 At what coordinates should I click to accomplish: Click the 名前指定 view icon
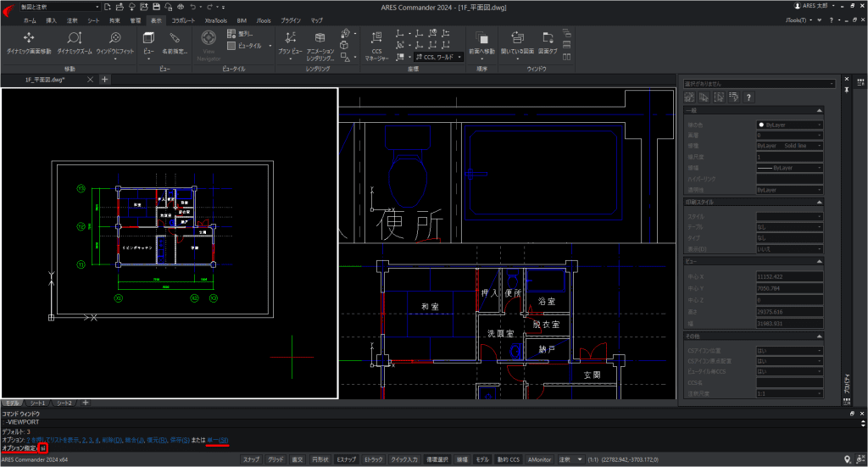pos(175,43)
